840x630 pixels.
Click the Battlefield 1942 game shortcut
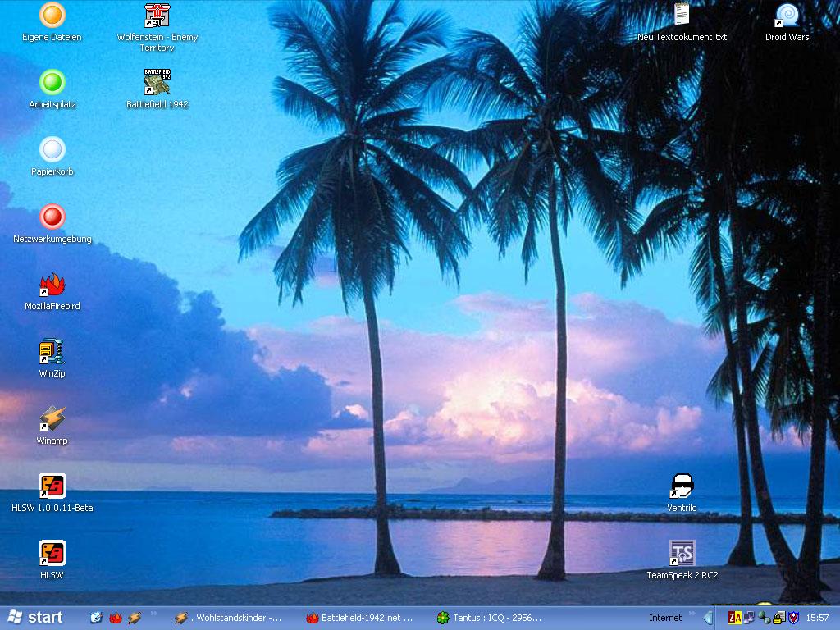[157, 83]
